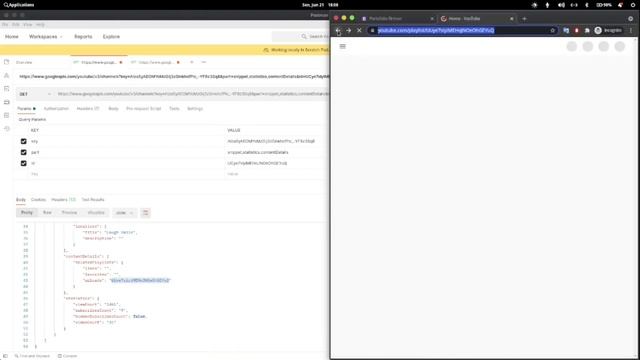Open the Authorization request tab
Image resolution: width=640 pixels, height=360 pixels.
pyautogui.click(x=56, y=109)
